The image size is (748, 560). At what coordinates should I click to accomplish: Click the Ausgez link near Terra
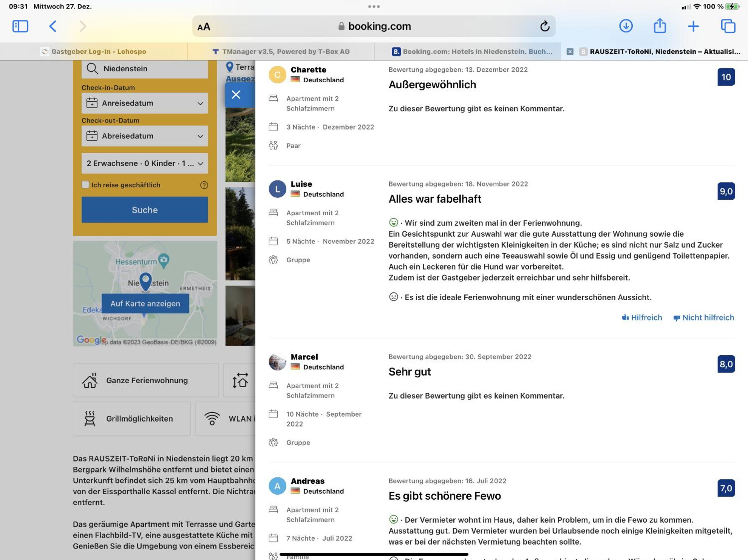tap(240, 79)
